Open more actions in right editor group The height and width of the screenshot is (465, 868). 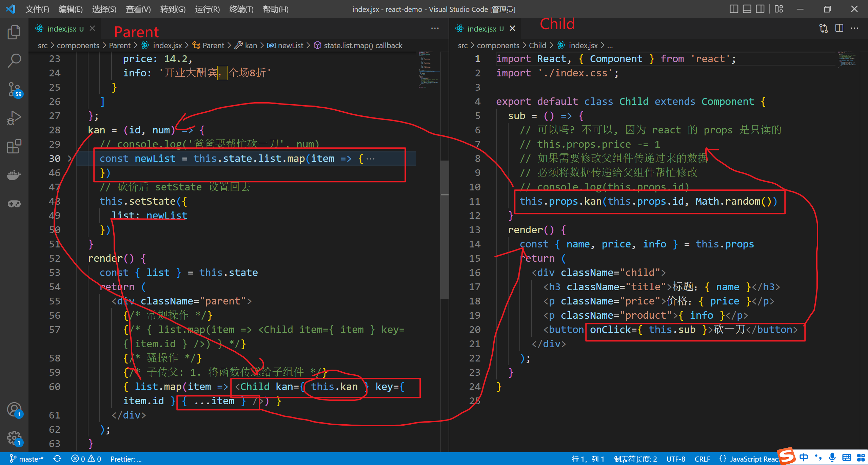pos(854,29)
